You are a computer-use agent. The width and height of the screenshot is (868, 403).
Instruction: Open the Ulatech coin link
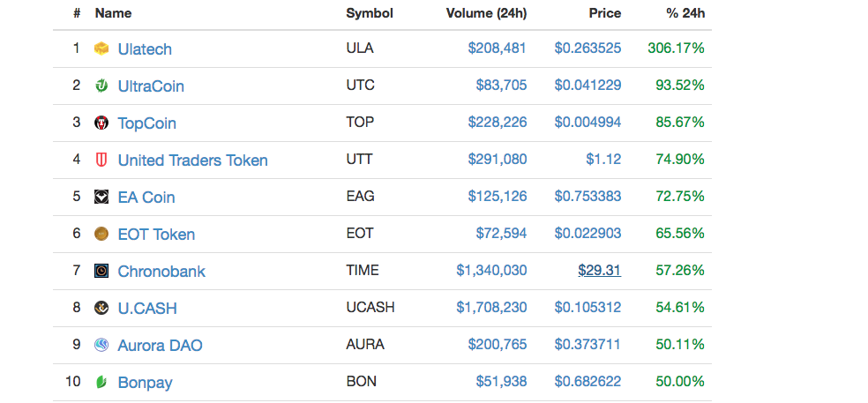coord(145,49)
